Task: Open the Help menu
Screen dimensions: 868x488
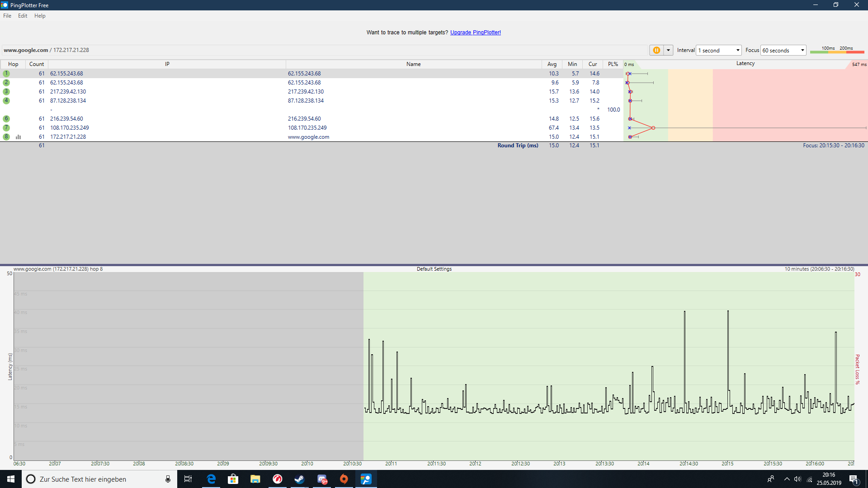Action: (x=40, y=16)
